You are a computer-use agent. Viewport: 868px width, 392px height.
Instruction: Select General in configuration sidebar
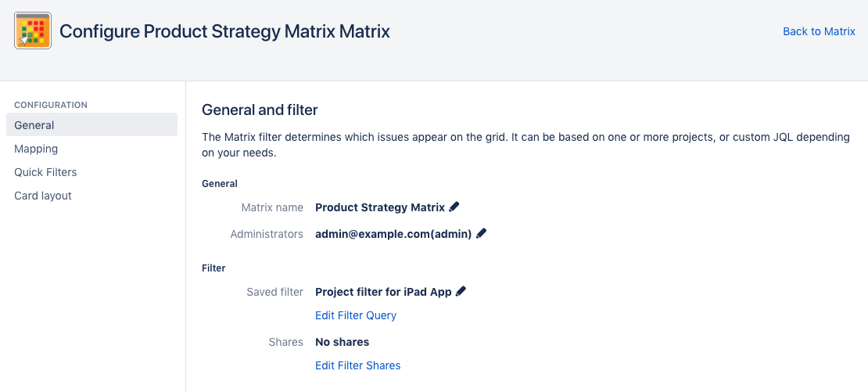tap(34, 125)
